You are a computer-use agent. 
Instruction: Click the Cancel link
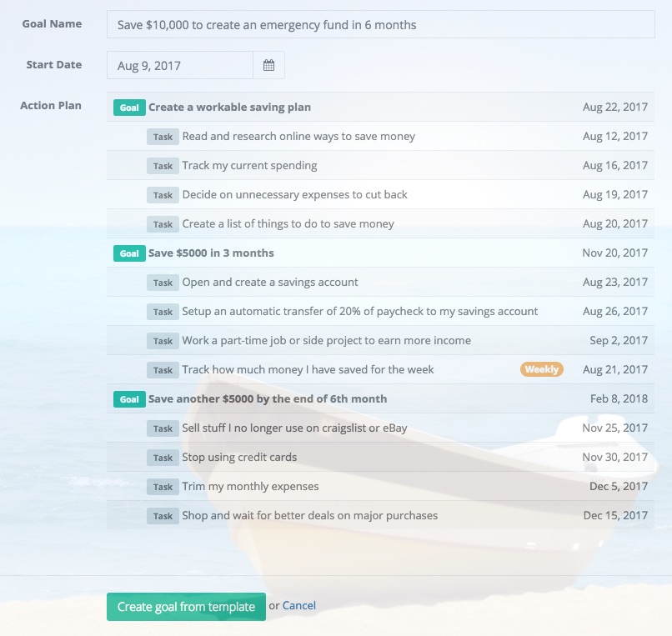298,606
